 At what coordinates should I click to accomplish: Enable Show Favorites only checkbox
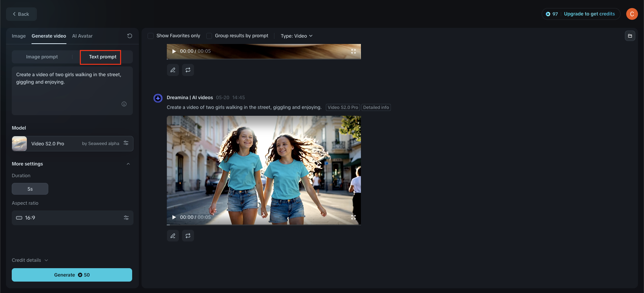151,36
